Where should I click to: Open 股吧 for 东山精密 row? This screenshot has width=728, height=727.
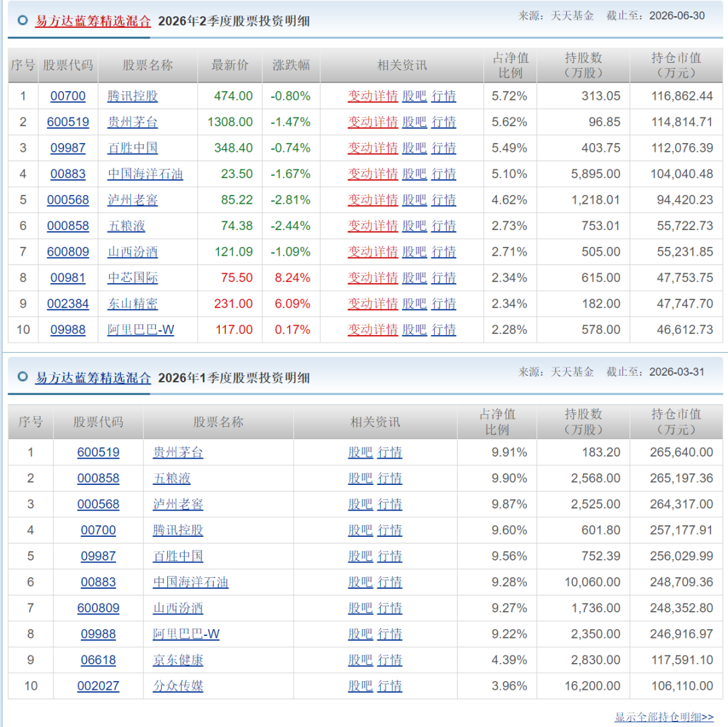point(414,304)
